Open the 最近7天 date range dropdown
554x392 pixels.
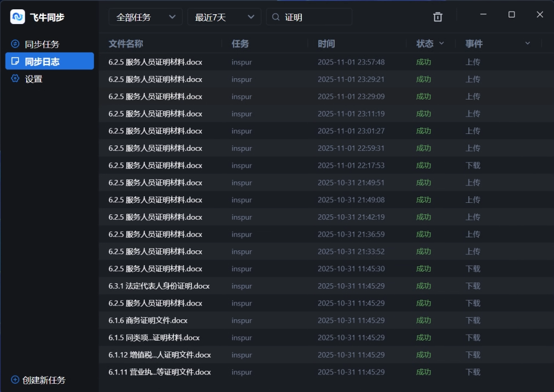pyautogui.click(x=224, y=17)
